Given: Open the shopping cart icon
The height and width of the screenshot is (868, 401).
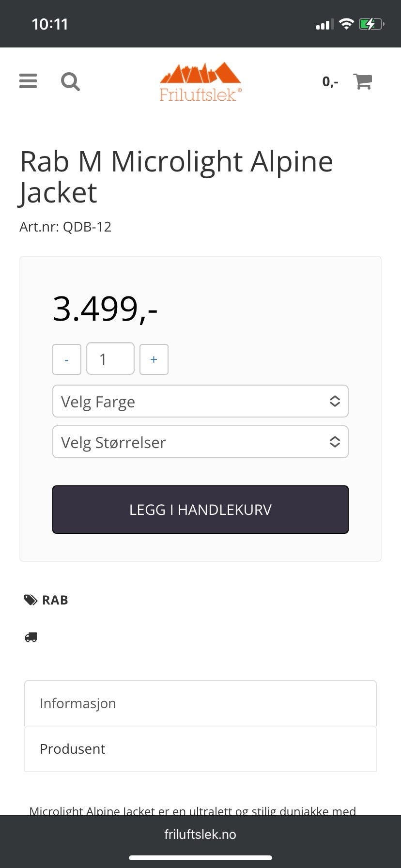Looking at the screenshot, I should [363, 81].
